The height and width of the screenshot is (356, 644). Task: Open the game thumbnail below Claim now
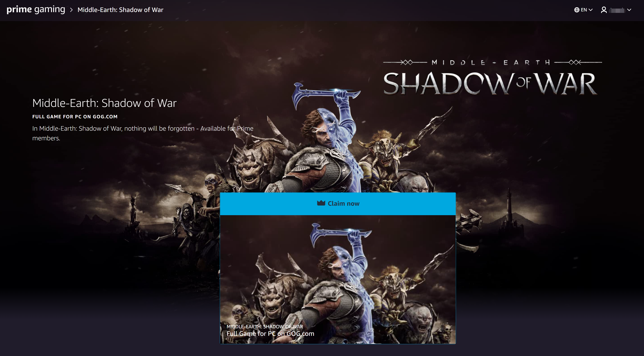337,275
